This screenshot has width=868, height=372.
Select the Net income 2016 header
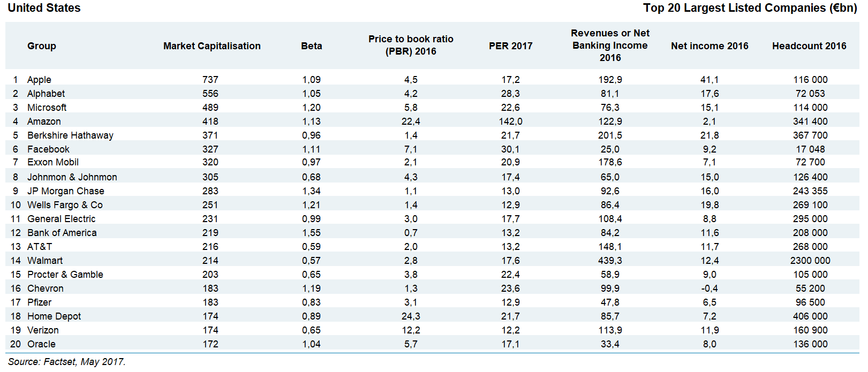pyautogui.click(x=710, y=46)
